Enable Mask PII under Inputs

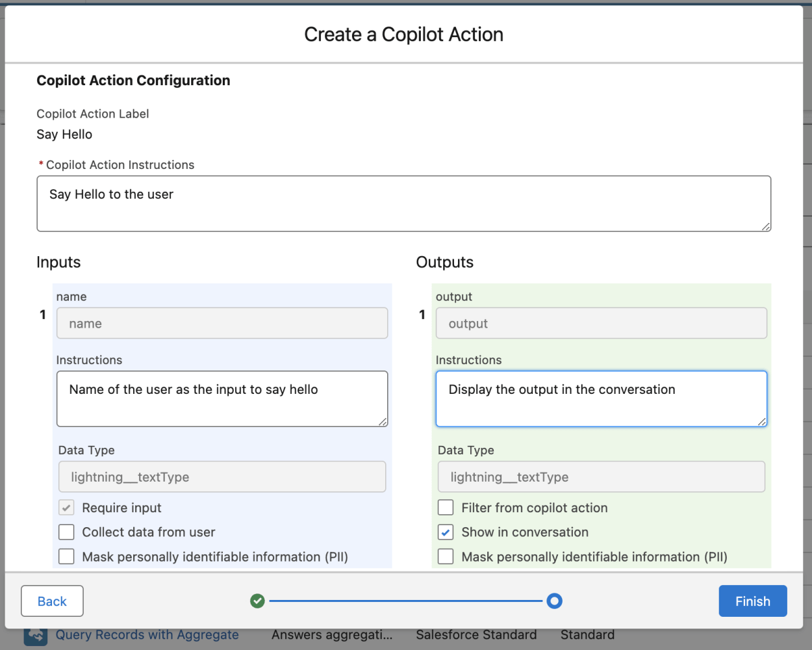coord(66,557)
